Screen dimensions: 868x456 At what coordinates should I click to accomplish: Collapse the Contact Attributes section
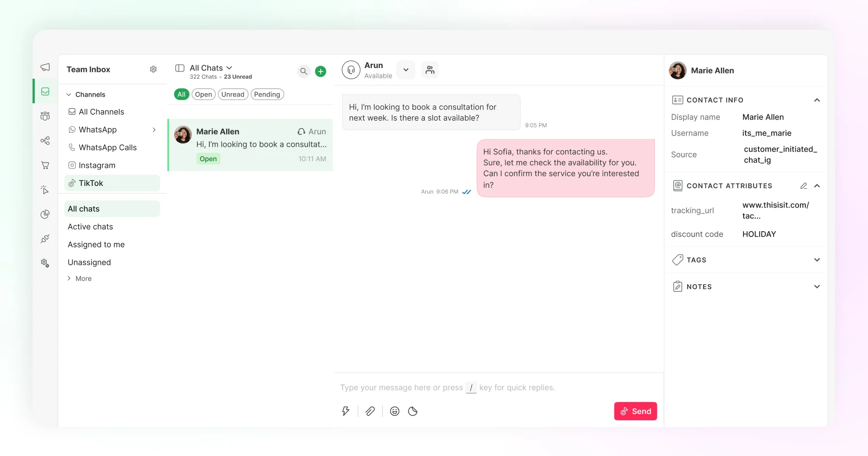[x=817, y=186]
